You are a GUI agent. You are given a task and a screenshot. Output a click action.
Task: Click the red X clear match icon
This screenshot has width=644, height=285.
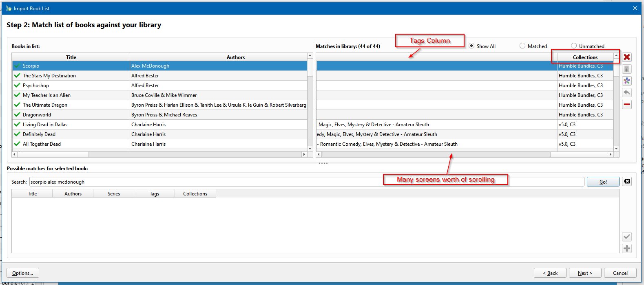click(x=627, y=57)
